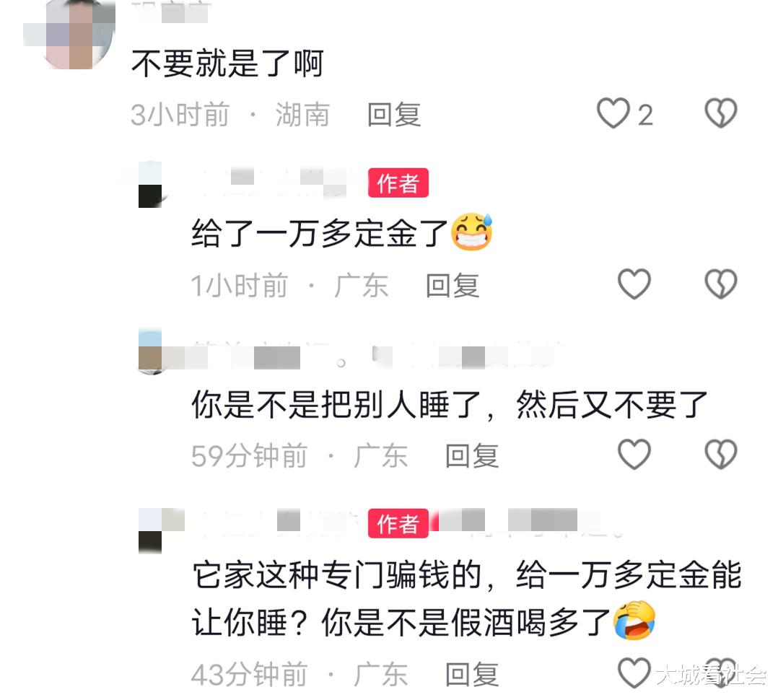Viewport: 778px width, 700px height.
Task: Like the '给了一万多定金了' author reply
Action: [634, 284]
